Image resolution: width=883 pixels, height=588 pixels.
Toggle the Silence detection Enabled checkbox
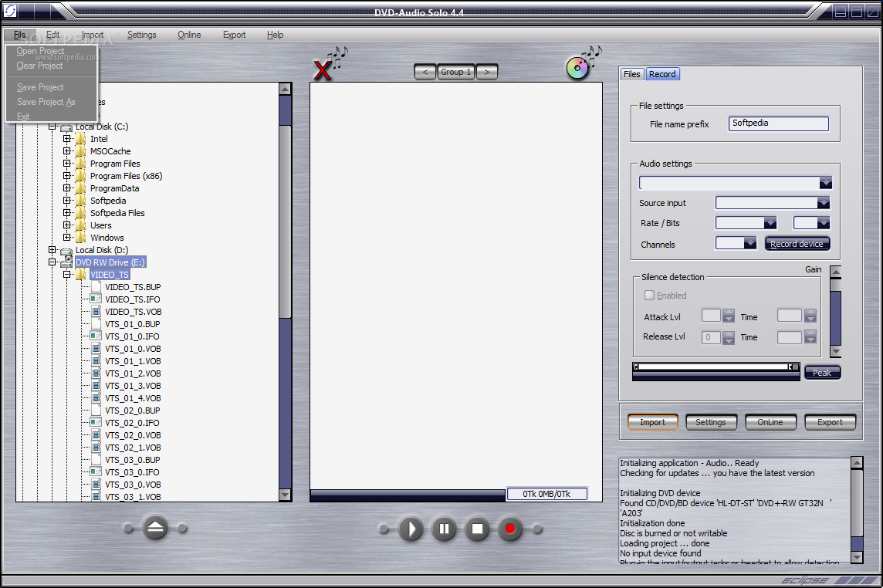tap(649, 295)
